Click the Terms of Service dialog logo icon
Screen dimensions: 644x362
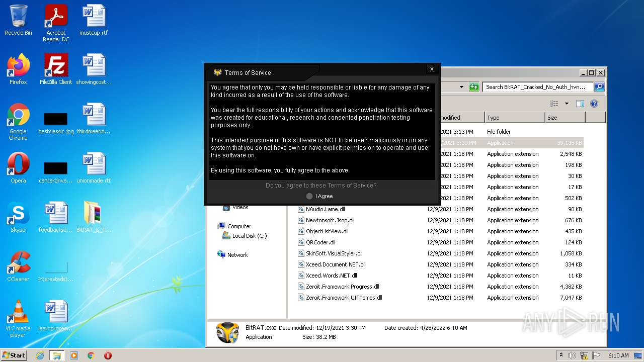[217, 72]
